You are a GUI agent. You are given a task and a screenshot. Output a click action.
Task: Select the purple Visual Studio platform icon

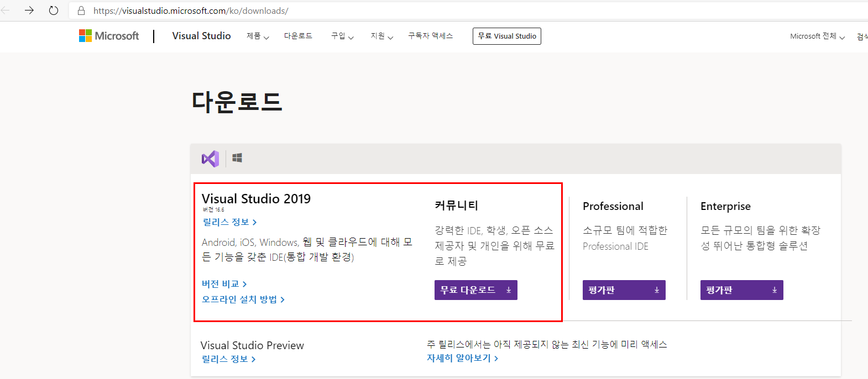click(210, 159)
